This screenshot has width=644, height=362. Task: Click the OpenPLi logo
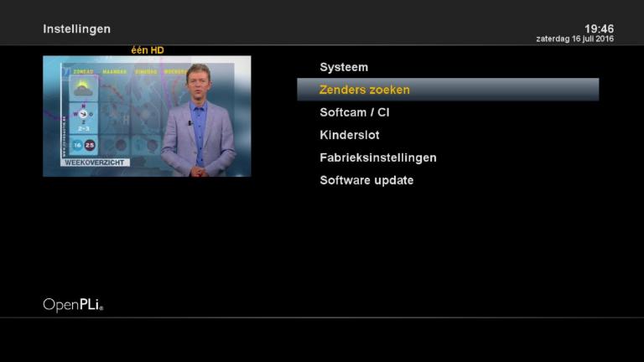[73, 305]
